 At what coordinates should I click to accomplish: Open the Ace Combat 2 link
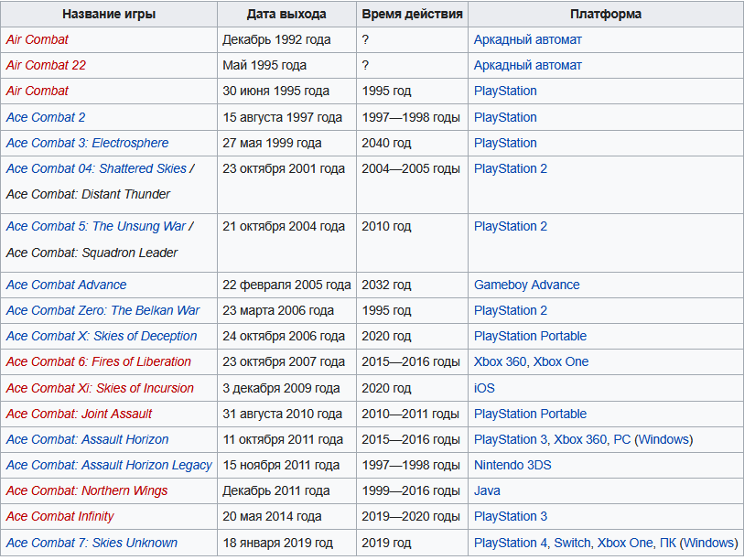click(46, 117)
